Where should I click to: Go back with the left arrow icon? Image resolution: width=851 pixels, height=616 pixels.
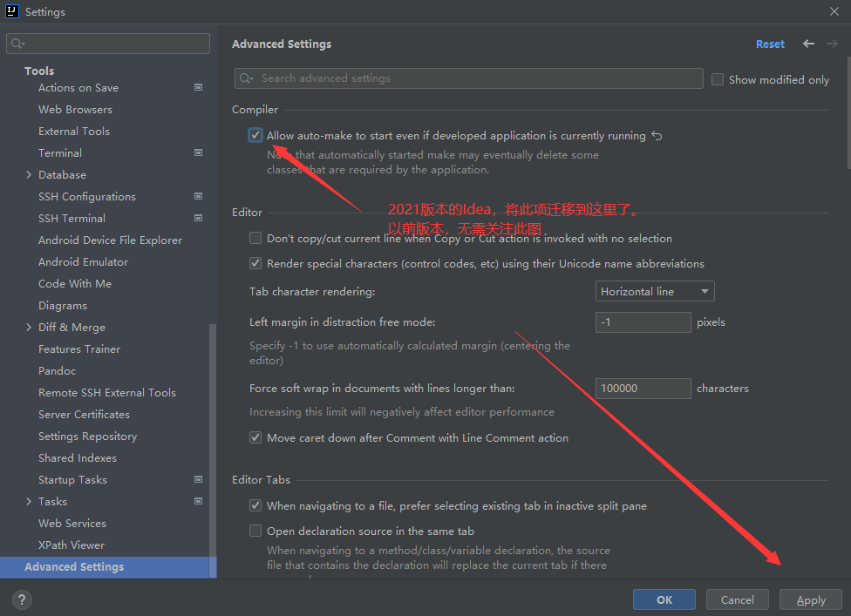pyautogui.click(x=808, y=44)
